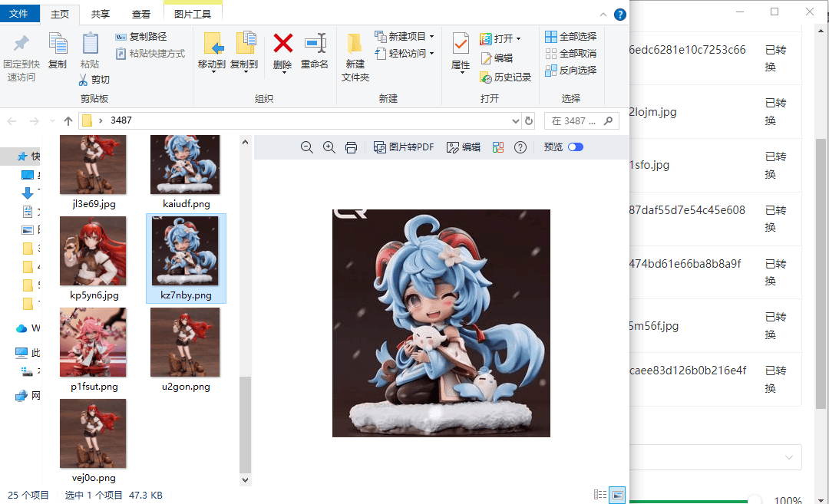Click the red Delete (删除) icon

pos(282,43)
